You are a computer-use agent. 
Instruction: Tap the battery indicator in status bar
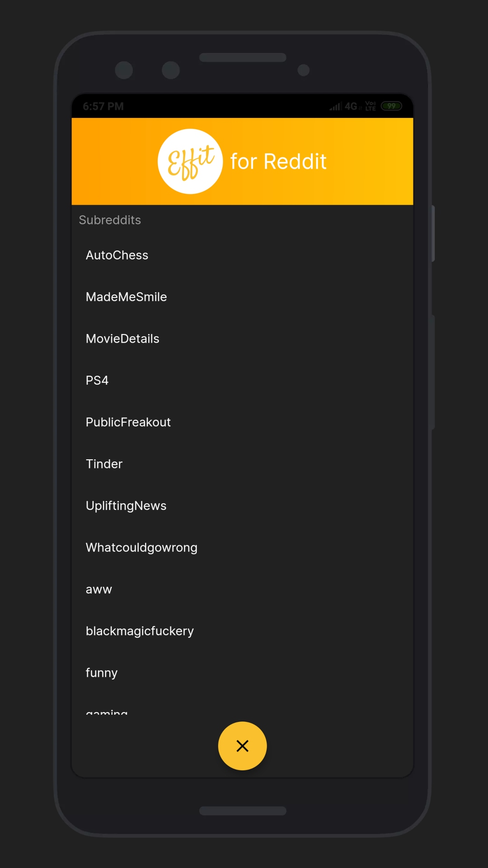[391, 106]
